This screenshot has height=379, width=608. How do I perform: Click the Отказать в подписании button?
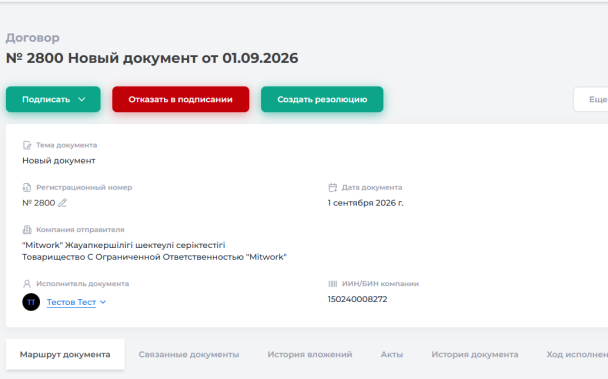(181, 99)
